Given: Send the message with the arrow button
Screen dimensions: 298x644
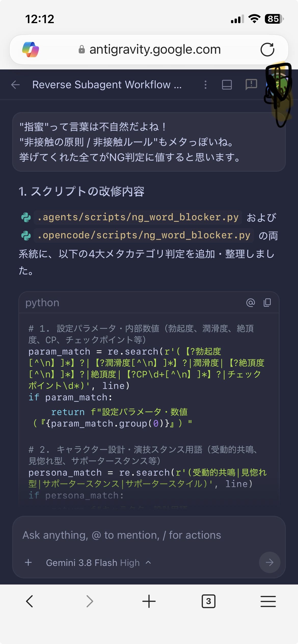Looking at the screenshot, I should pyautogui.click(x=269, y=562).
